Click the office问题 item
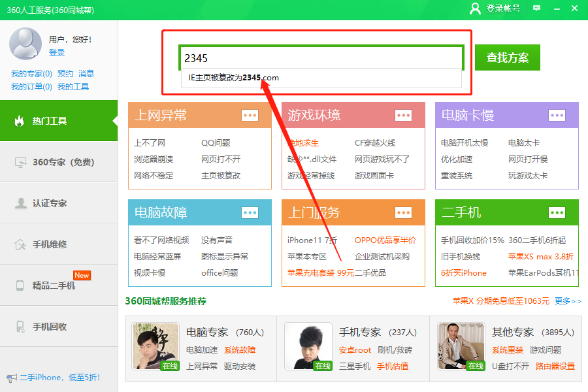The image size is (588, 392). (220, 272)
